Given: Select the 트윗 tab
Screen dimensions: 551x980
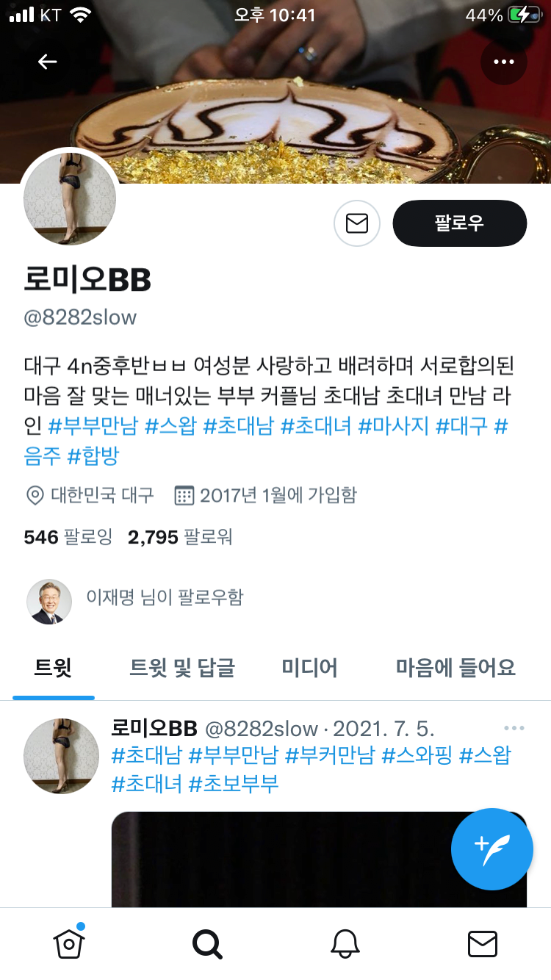Looking at the screenshot, I should [x=54, y=667].
